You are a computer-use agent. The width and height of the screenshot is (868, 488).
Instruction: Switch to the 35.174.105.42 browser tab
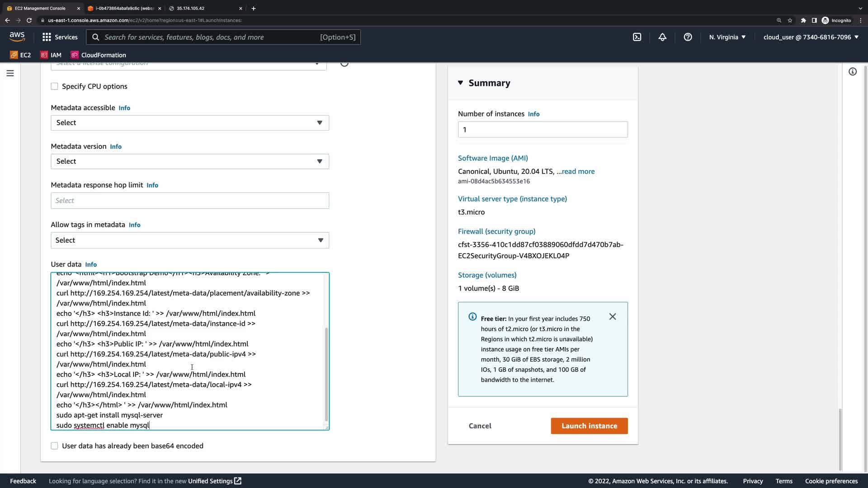click(203, 8)
